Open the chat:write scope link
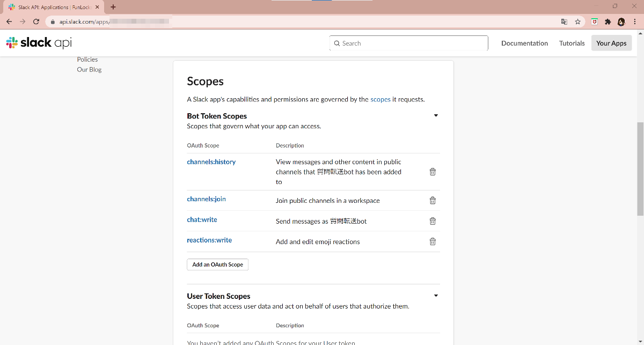 (x=202, y=219)
